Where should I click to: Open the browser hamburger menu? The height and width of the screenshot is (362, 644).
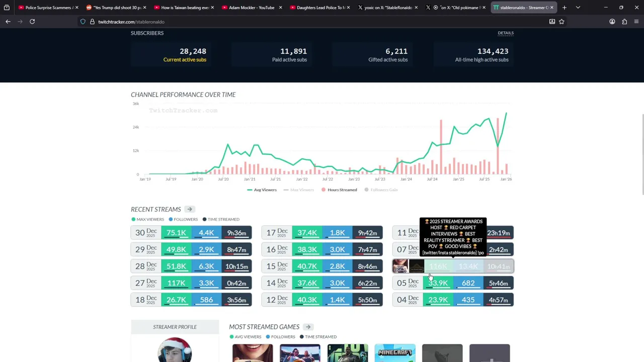pos(636,22)
